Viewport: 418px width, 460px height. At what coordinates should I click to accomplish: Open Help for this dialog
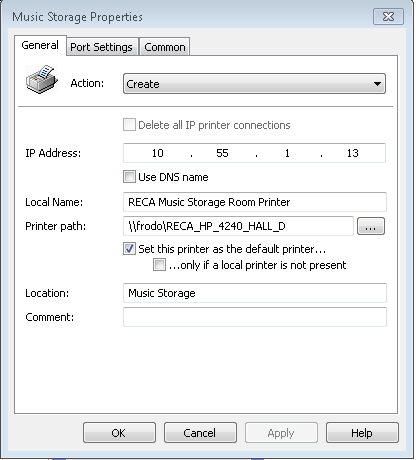(x=362, y=433)
